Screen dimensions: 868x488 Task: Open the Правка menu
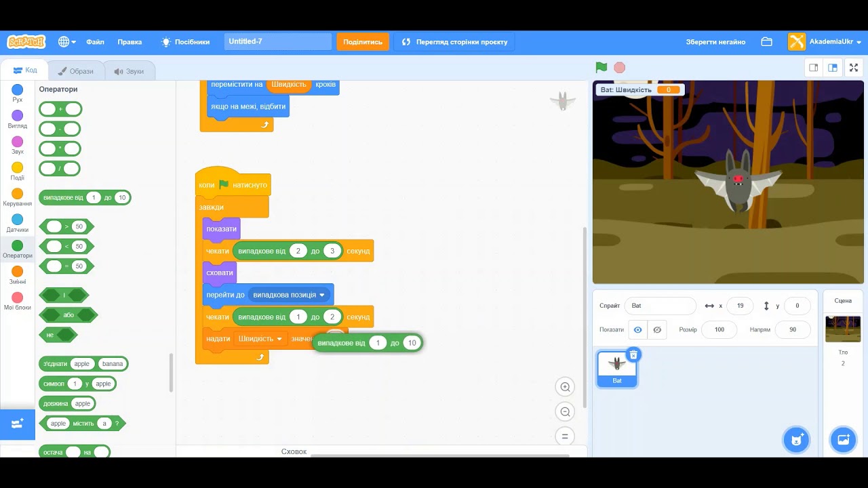point(130,42)
